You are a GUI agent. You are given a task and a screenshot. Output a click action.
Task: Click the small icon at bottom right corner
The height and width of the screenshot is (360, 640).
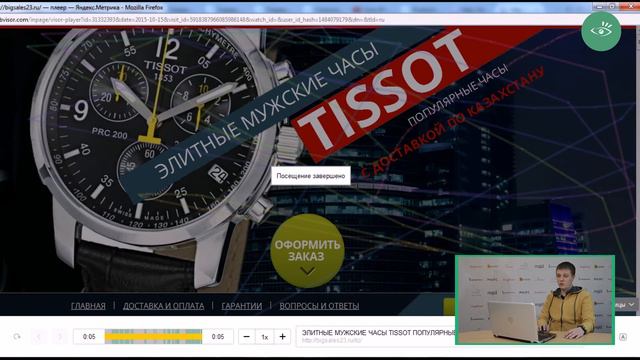pos(623,337)
